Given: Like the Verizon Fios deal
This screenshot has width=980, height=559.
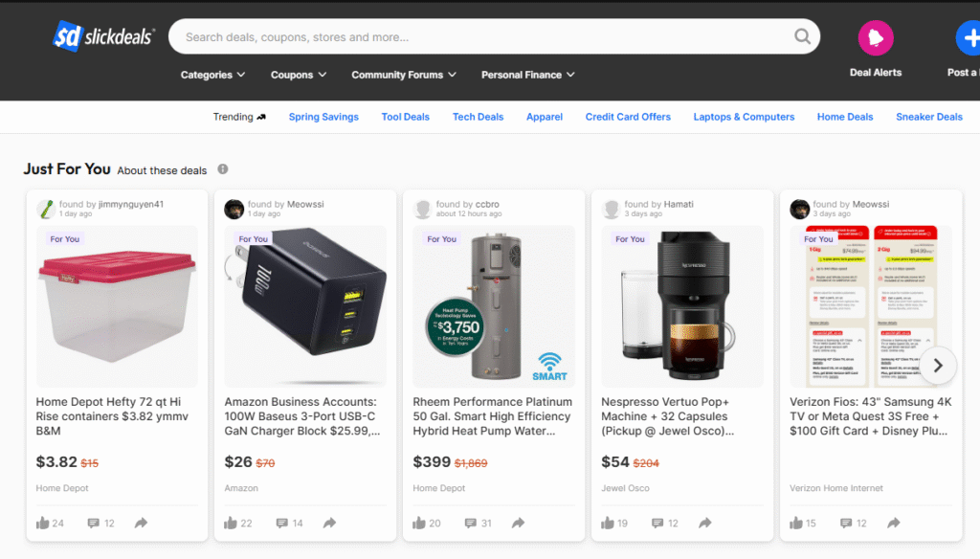Looking at the screenshot, I should point(796,523).
